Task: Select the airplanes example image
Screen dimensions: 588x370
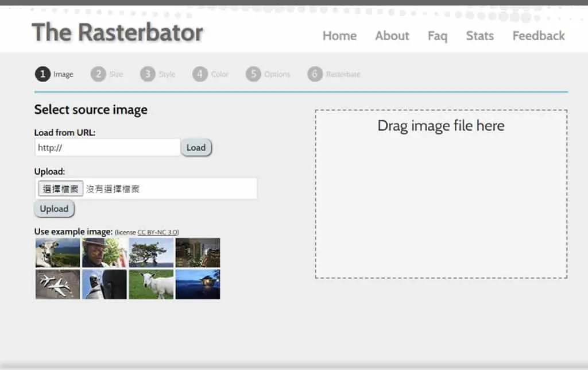Action: (x=58, y=284)
